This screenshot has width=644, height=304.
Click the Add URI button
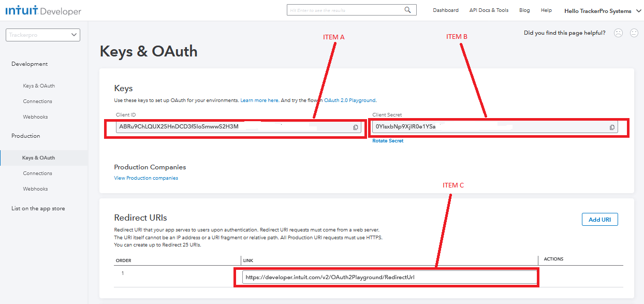point(599,220)
